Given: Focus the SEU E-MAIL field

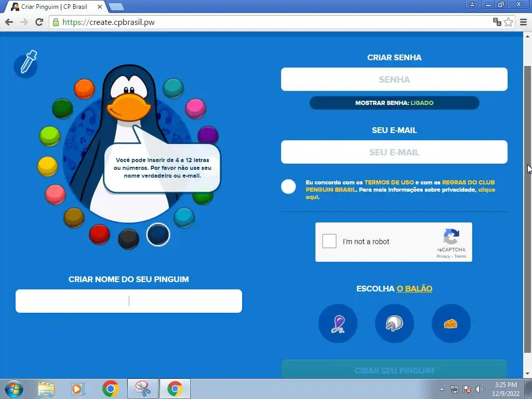Looking at the screenshot, I should (394, 152).
